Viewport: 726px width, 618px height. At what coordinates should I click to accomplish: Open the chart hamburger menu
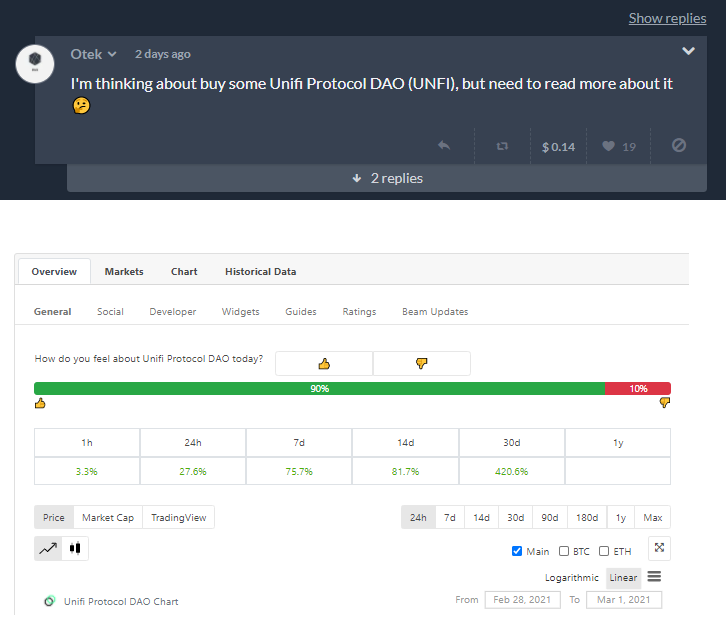(654, 577)
